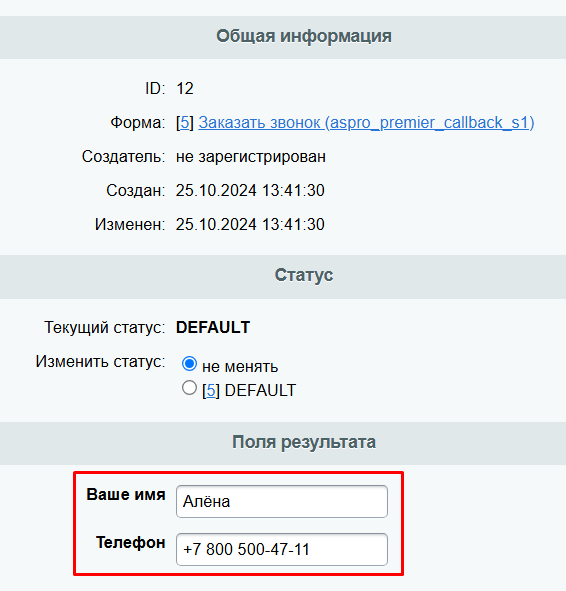Open status link 5 next to DEFAULT option

click(211, 390)
